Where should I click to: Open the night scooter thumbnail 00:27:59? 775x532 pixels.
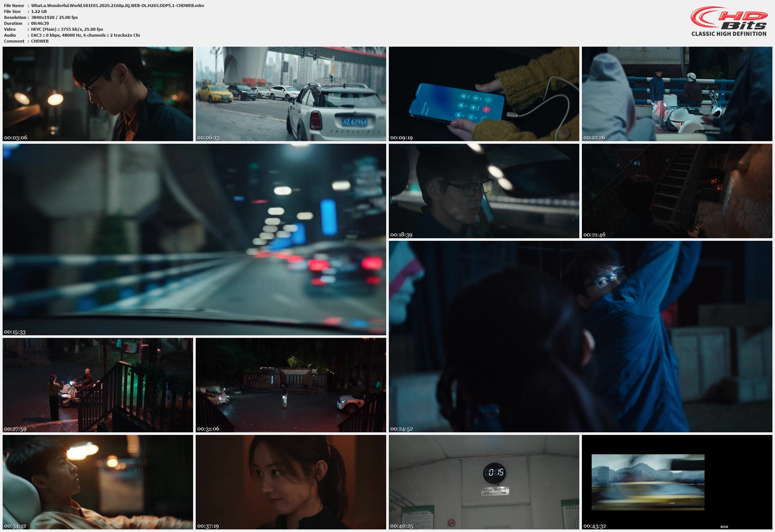(x=98, y=385)
